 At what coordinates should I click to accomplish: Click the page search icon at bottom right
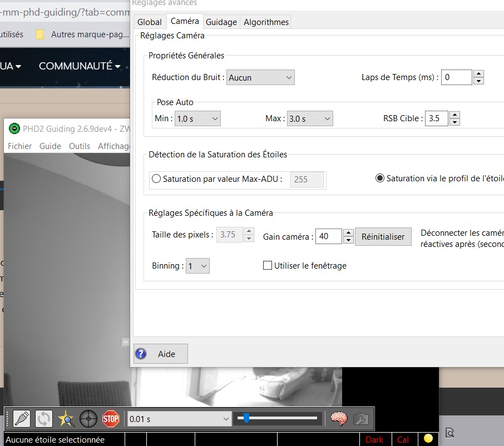(x=450, y=433)
